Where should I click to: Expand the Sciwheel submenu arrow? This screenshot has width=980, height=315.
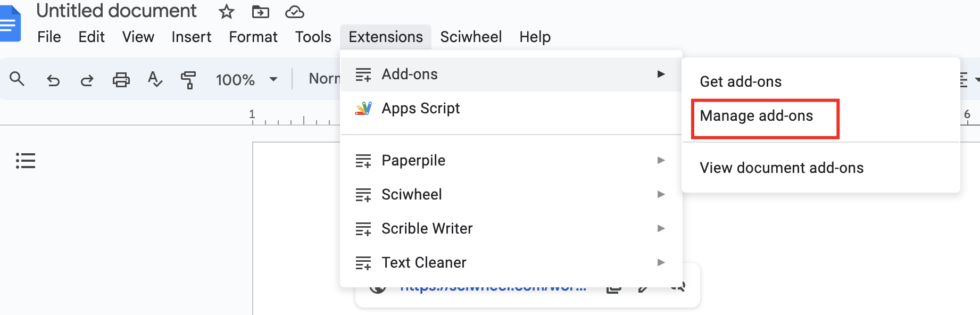[x=661, y=194]
